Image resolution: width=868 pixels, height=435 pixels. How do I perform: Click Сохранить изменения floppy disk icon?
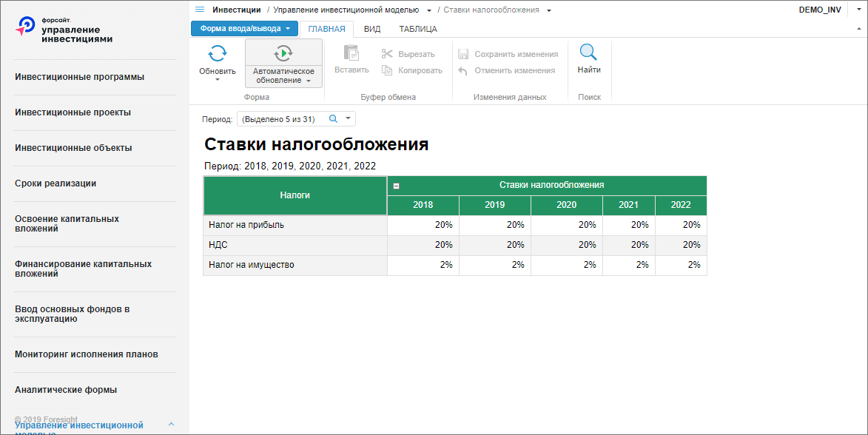[463, 54]
